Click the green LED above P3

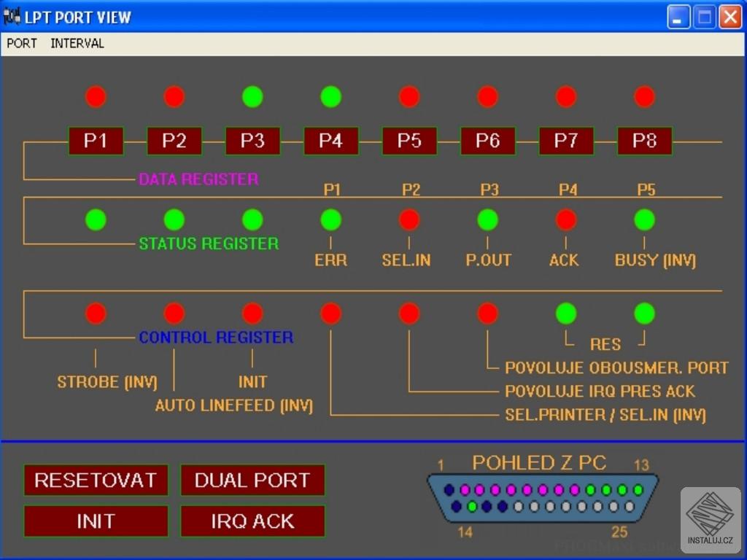pyautogui.click(x=252, y=97)
